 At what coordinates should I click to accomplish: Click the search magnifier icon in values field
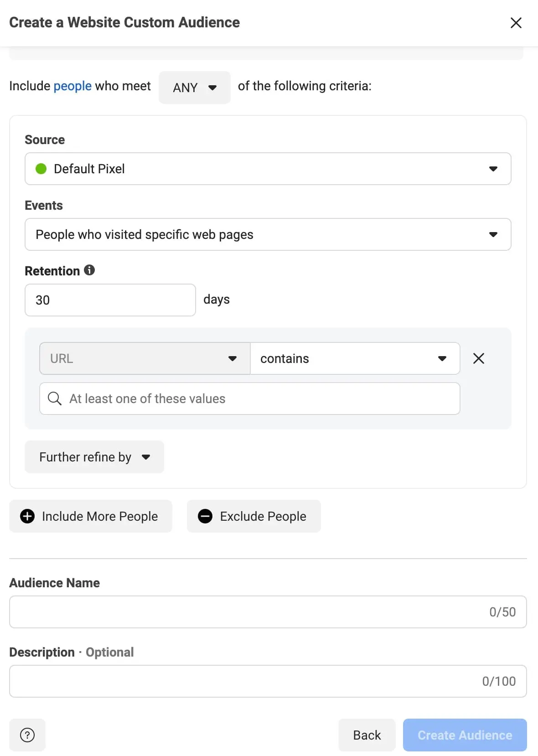(x=54, y=399)
